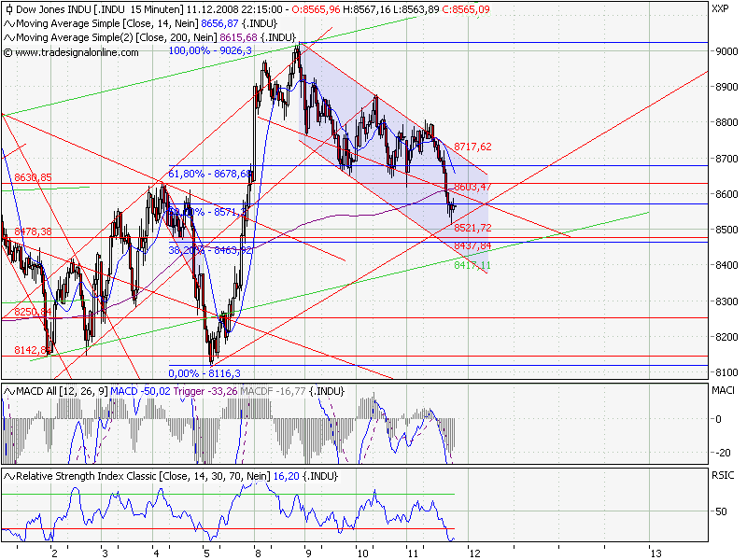Screen dimensions: 747x560
Task: Select Fibonacci label 61,80% - 8678,68
Action: [x=209, y=174]
